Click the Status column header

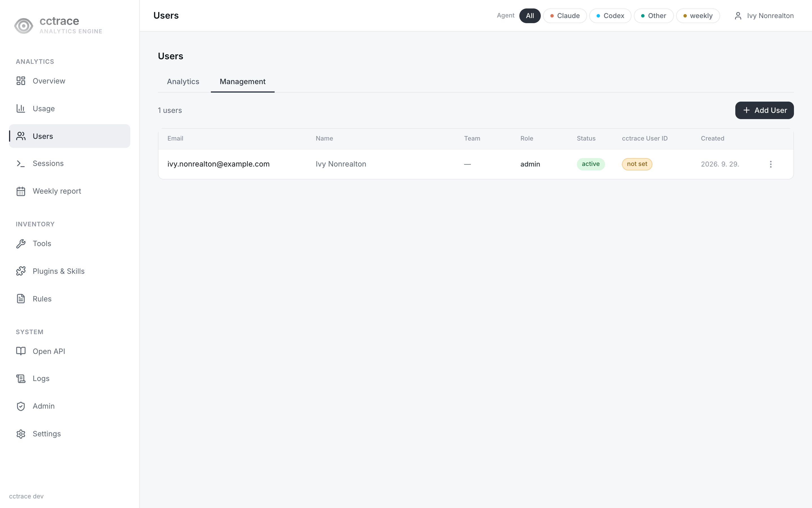point(586,138)
